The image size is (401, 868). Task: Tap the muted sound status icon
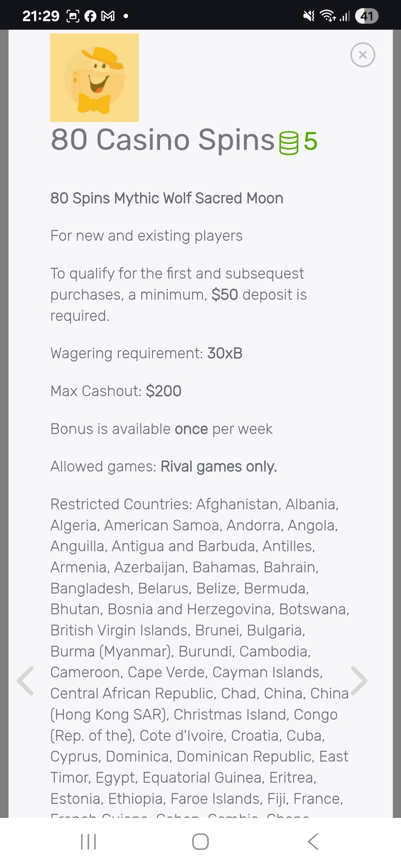(x=309, y=16)
